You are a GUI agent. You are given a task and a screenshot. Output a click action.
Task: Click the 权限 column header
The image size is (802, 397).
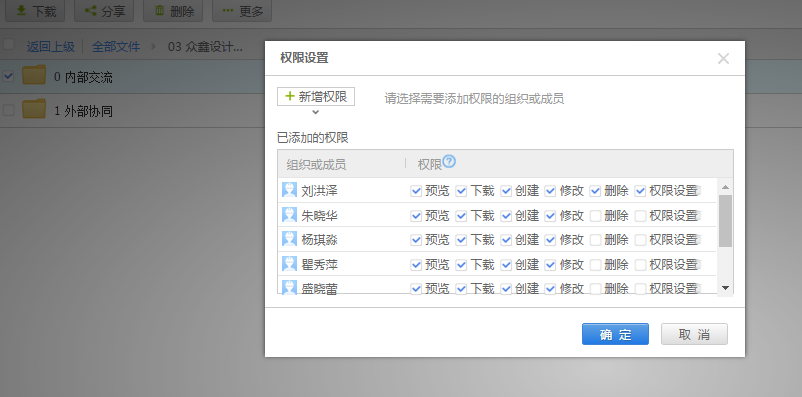coord(430,165)
